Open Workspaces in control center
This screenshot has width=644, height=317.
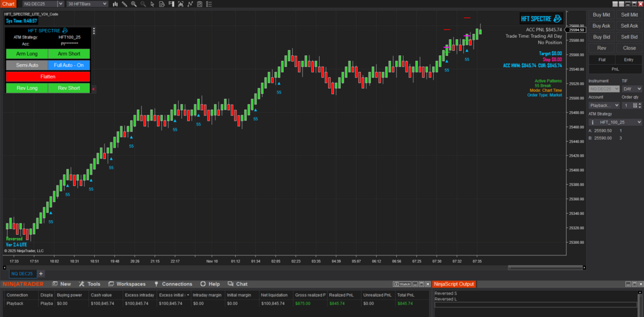tap(126, 284)
